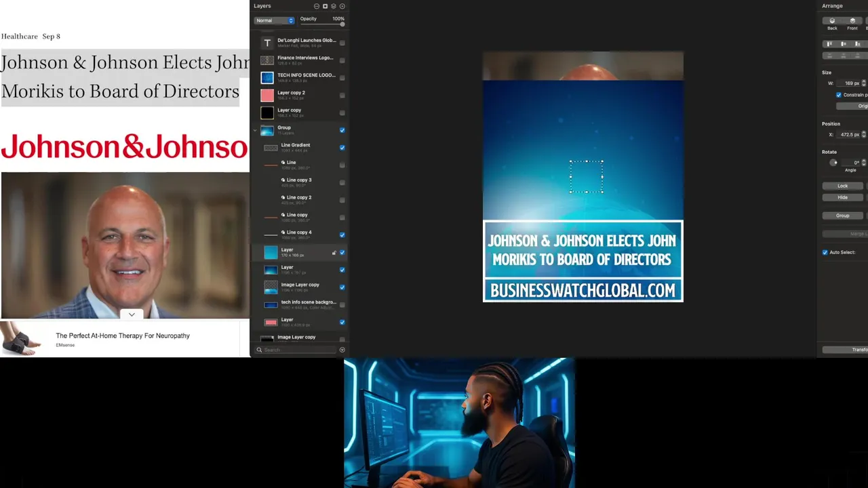The height and width of the screenshot is (488, 868).
Task: Hide the Line Gradient layer
Action: 342,148
